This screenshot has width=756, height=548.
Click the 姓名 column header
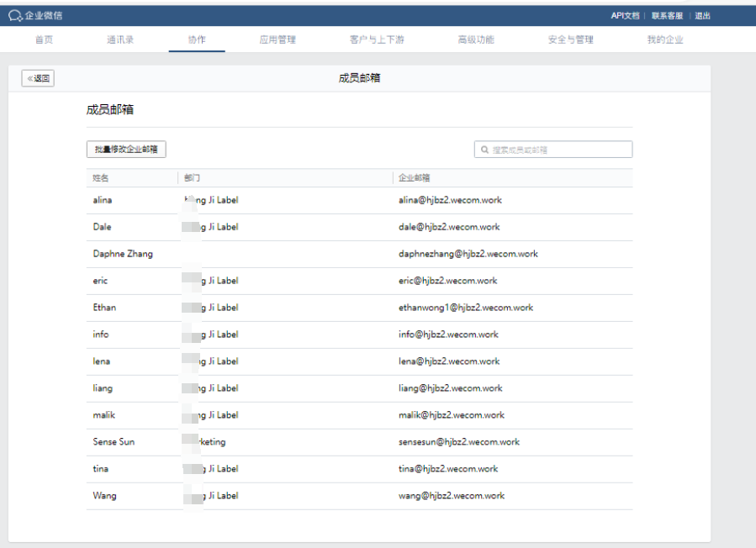[99, 177]
